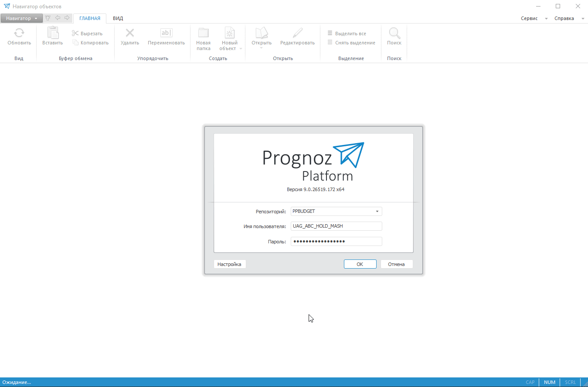Click the Новый объект icon
The image size is (588, 387).
coord(230,33)
